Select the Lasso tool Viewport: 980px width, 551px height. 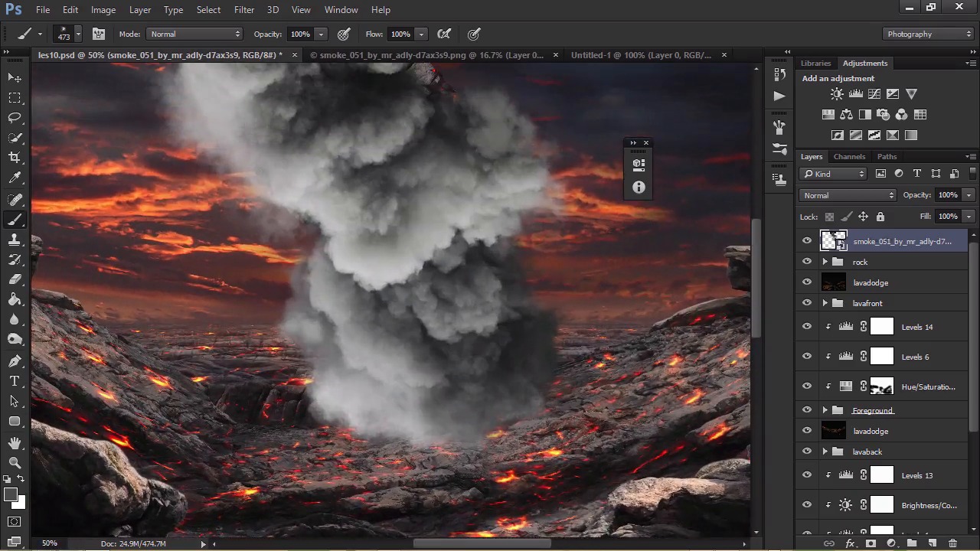point(15,118)
